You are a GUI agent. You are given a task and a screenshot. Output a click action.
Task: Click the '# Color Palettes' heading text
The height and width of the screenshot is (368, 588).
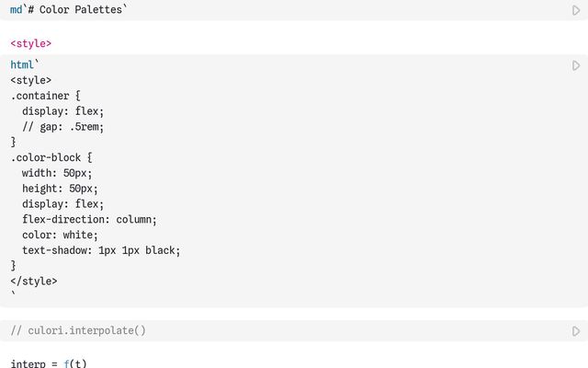75,10
